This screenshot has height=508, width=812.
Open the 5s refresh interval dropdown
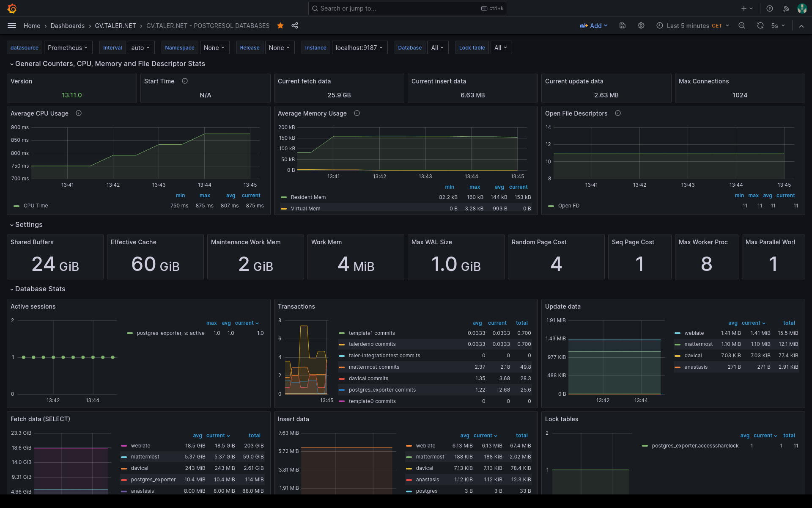(778, 26)
